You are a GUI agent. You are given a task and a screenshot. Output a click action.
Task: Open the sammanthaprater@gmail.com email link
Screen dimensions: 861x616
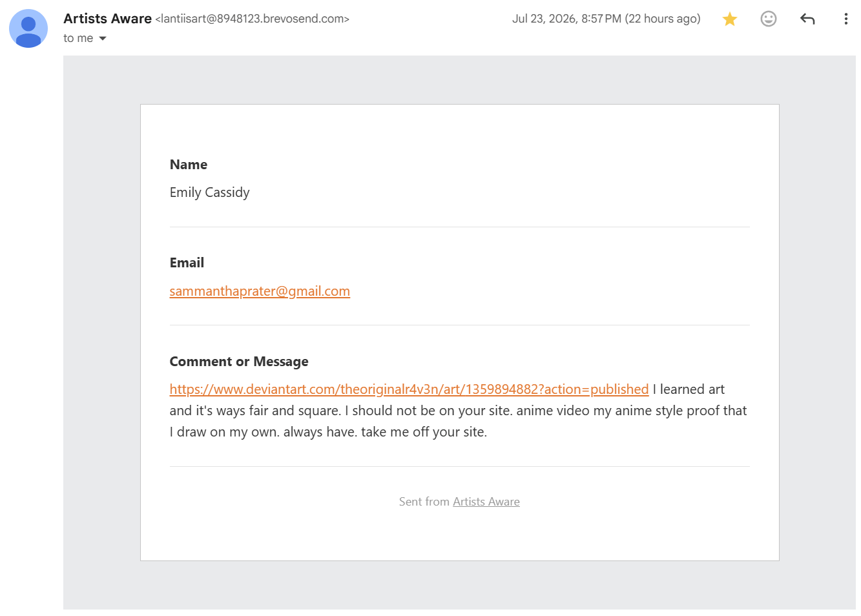(260, 291)
